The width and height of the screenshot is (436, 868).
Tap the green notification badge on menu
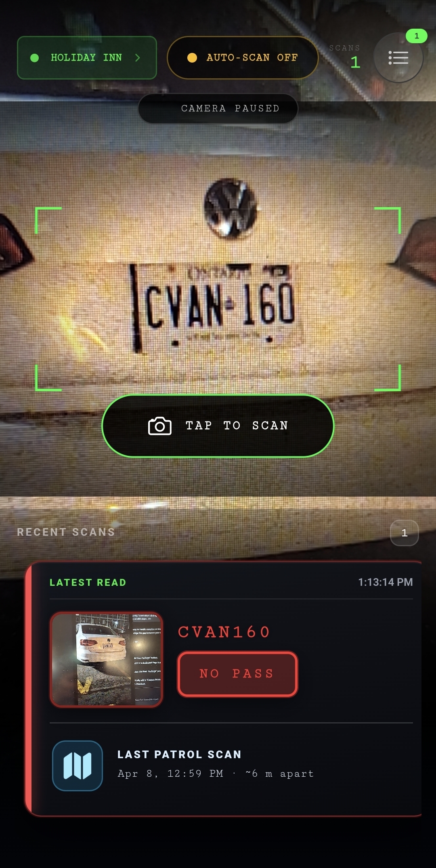pos(417,36)
